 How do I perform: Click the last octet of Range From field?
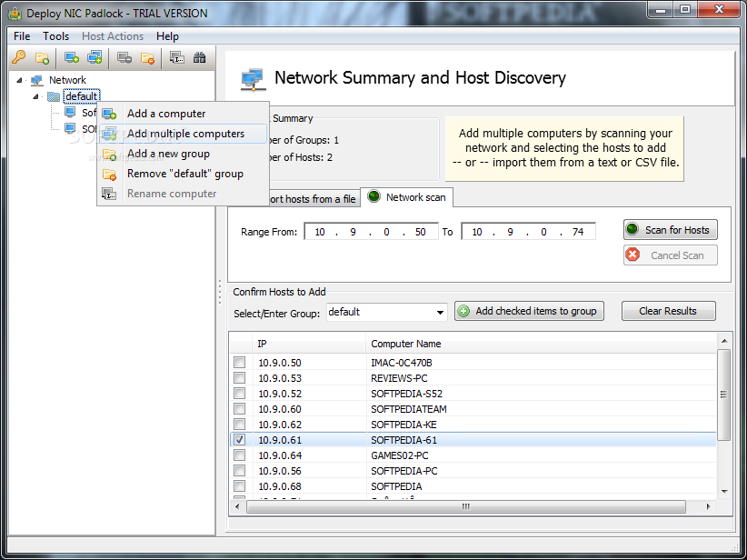(420, 232)
